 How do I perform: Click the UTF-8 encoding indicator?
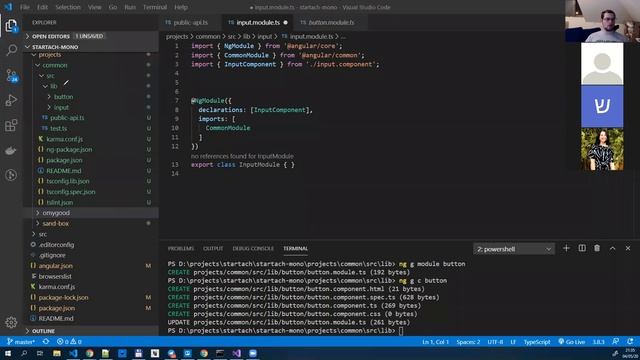pos(495,342)
